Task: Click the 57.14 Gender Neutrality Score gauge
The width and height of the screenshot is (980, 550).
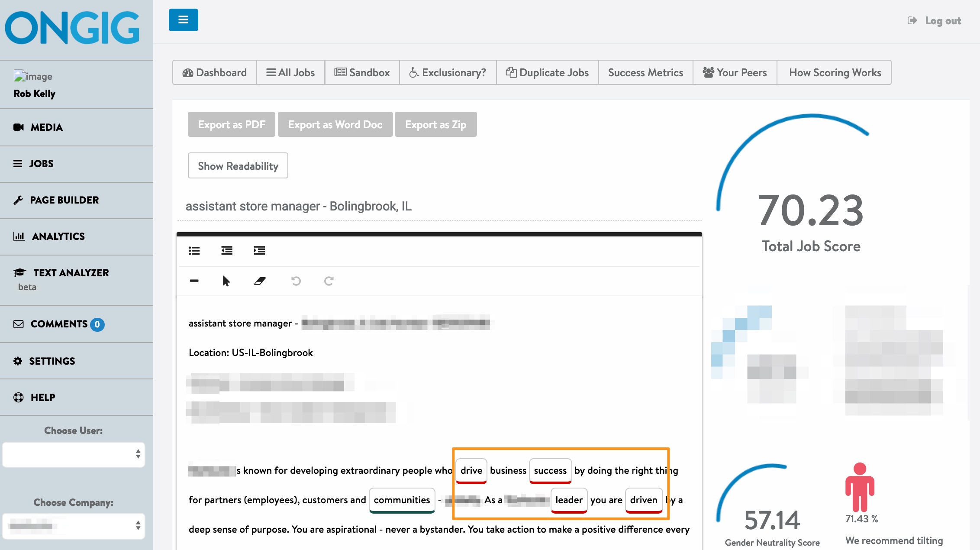Action: pos(772,506)
